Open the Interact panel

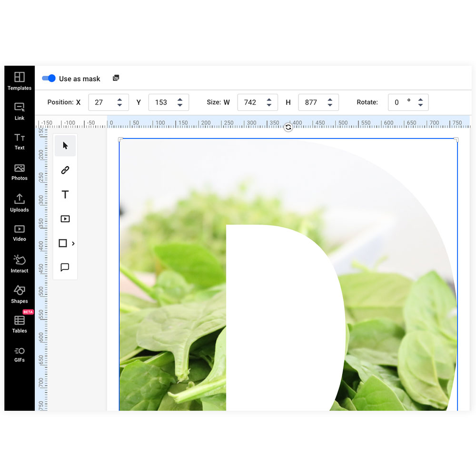click(x=19, y=263)
